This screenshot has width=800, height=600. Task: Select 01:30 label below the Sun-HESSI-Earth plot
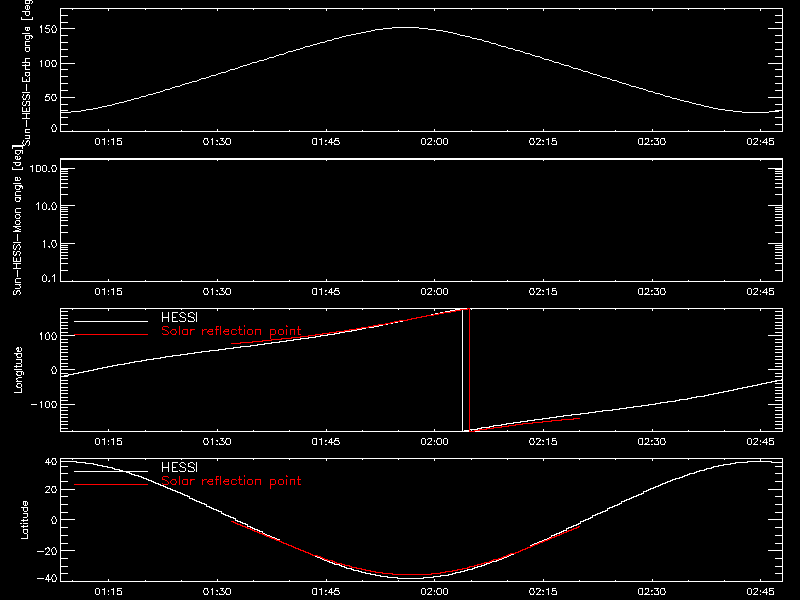click(217, 142)
